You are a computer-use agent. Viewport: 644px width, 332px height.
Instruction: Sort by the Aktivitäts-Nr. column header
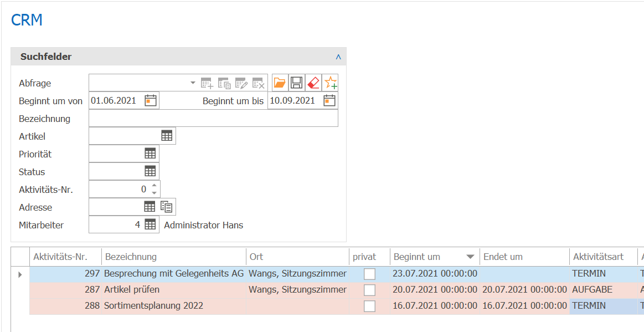point(65,257)
